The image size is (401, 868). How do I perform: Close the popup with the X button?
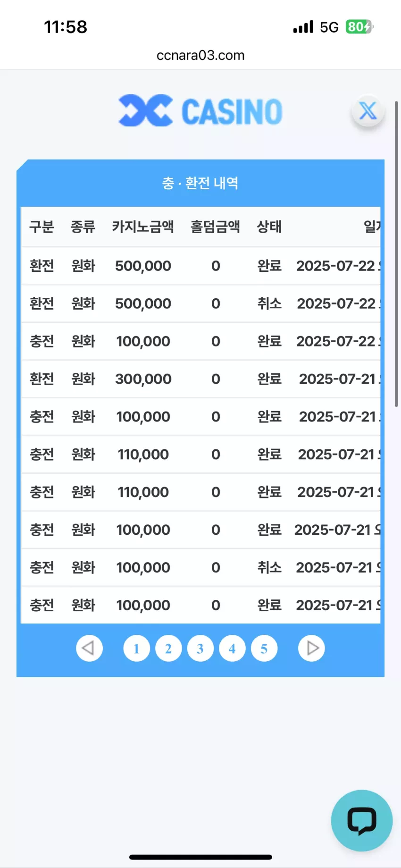coord(368,112)
